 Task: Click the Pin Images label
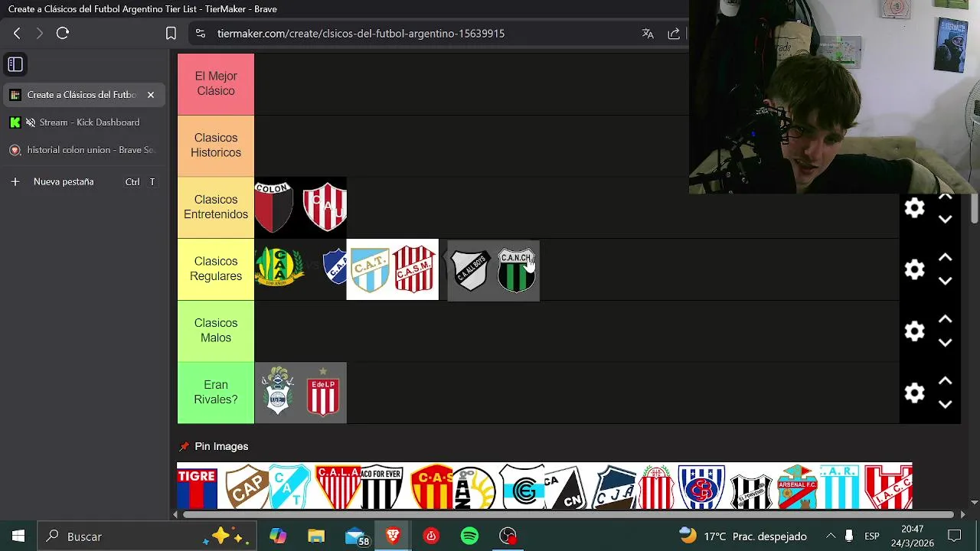(221, 447)
